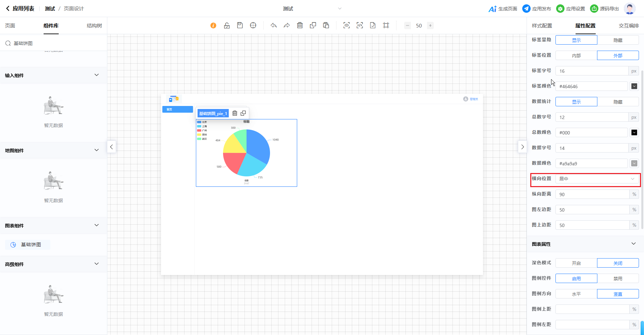Set 图例方向 to 水平
The height and width of the screenshot is (335, 644).
tap(576, 294)
